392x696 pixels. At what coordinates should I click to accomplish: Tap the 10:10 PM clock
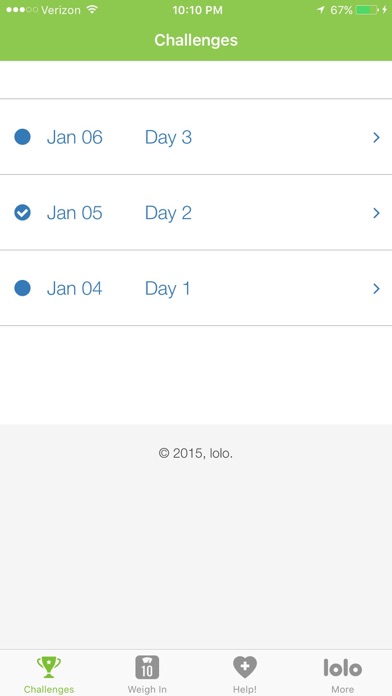tap(197, 10)
